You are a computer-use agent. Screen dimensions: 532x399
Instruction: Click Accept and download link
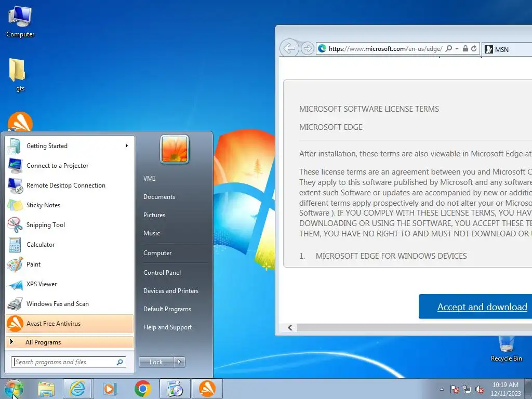pos(482,307)
